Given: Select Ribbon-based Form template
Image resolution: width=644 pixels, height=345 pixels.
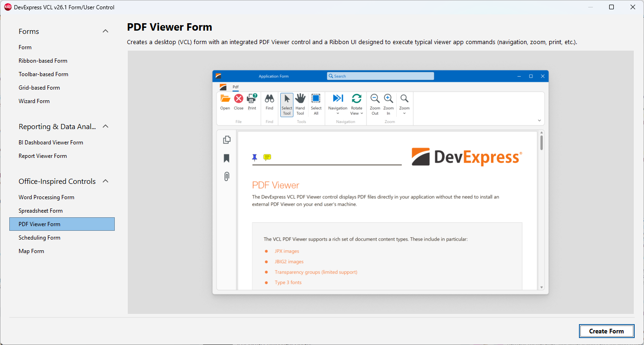Looking at the screenshot, I should coord(62,61).
